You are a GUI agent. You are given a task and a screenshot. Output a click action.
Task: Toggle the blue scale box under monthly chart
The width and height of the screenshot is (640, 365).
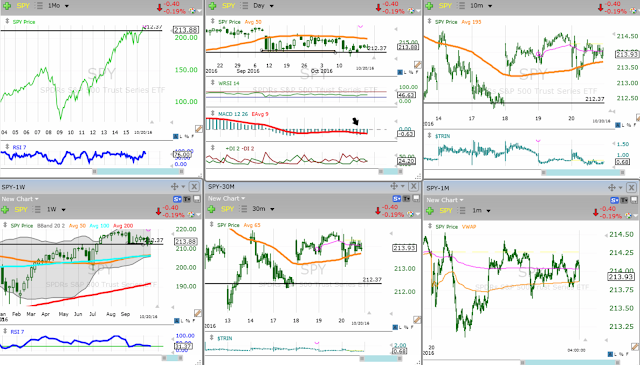176,136
